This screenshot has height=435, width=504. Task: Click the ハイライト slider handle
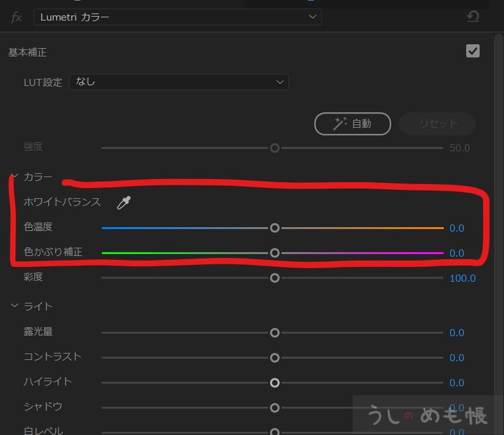pyautogui.click(x=274, y=382)
